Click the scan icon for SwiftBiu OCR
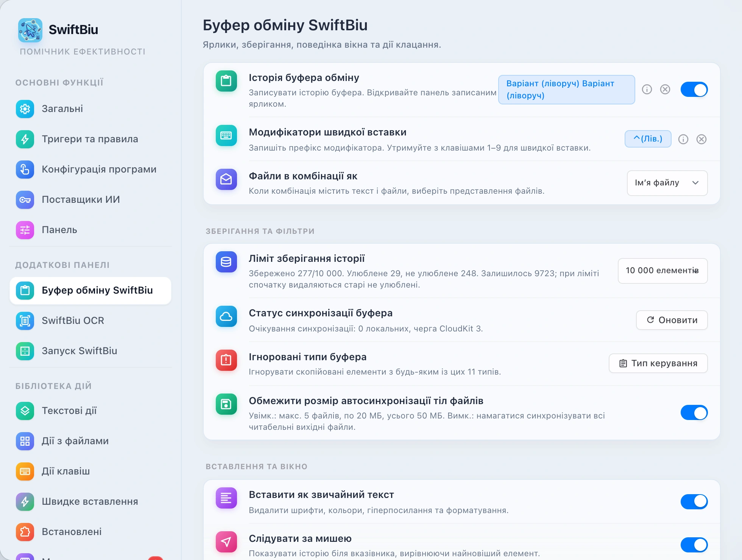The height and width of the screenshot is (560, 742). (x=25, y=321)
